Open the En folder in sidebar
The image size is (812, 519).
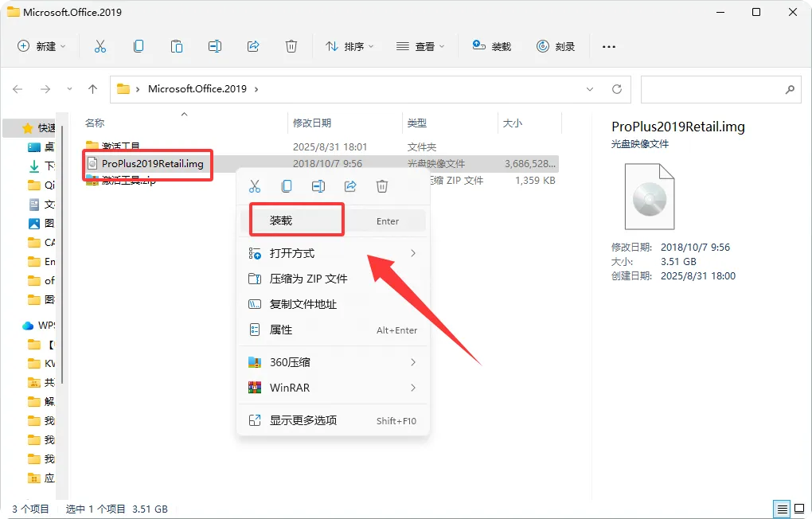tap(41, 262)
